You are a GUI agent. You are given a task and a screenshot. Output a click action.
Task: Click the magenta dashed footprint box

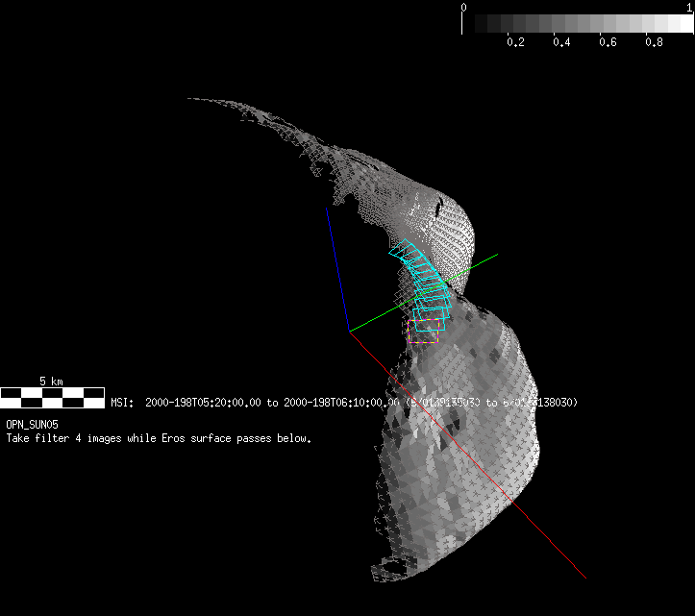click(x=424, y=332)
